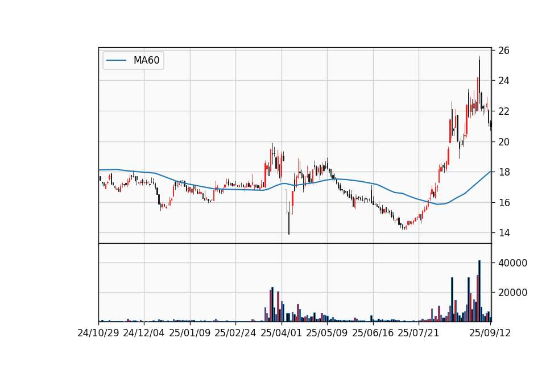Click the 25/01/09 date label
Screen dimensions: 546x392
190,333
